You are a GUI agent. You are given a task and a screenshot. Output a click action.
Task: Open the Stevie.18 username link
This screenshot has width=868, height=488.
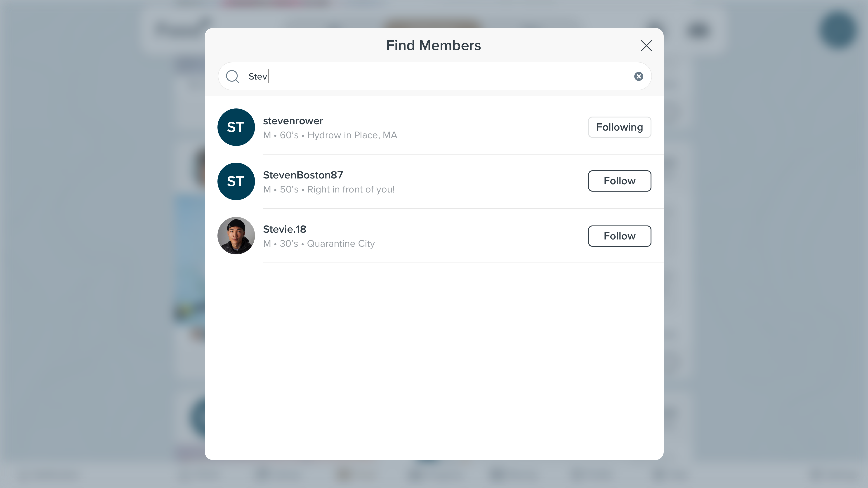[x=284, y=229]
